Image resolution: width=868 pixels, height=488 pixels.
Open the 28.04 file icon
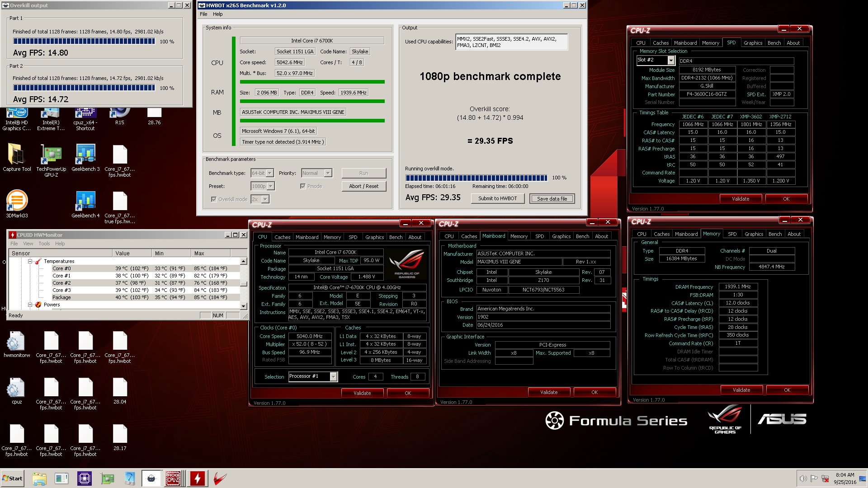point(120,391)
